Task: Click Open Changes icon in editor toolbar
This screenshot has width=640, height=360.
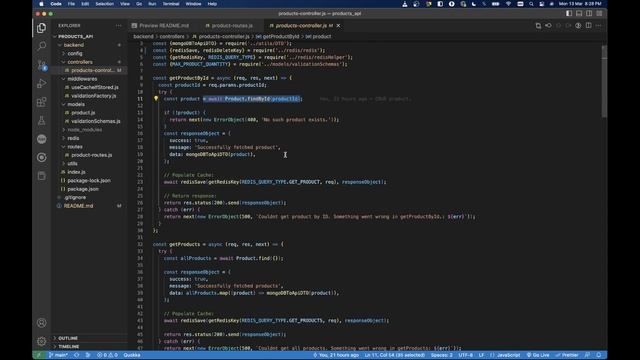Action: point(538,25)
